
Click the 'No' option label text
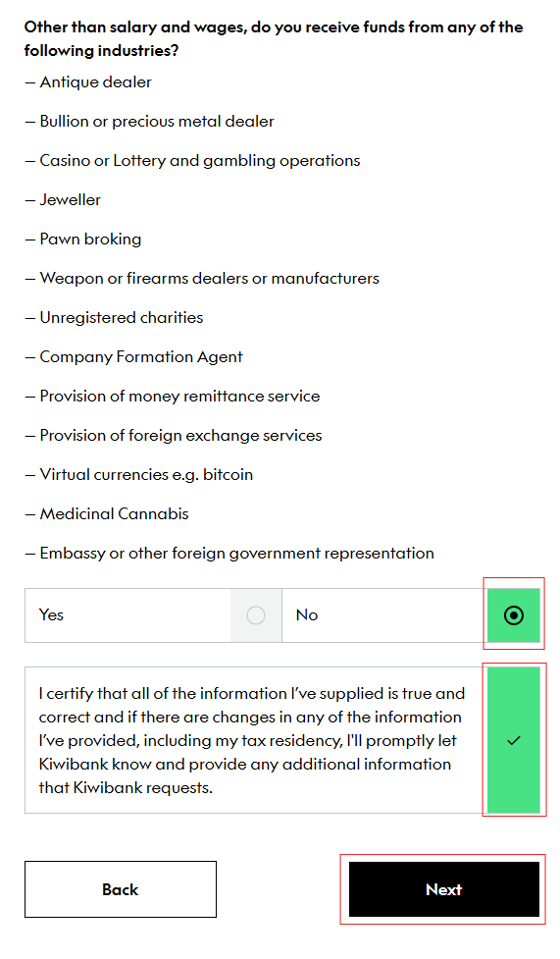point(307,614)
